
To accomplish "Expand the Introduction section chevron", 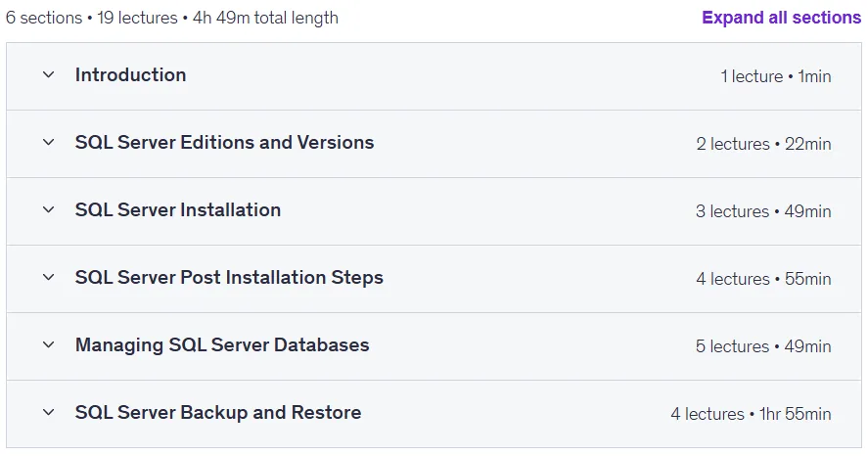I will (x=49, y=74).
